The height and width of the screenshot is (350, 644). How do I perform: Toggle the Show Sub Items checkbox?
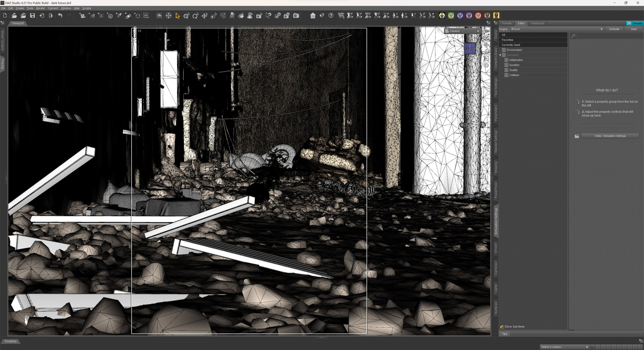501,327
